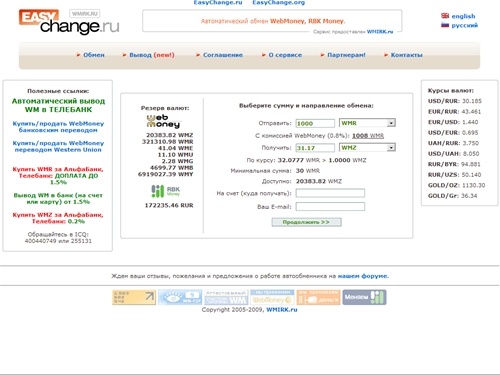Click the yellow counter badge with arrow

[x=134, y=297]
